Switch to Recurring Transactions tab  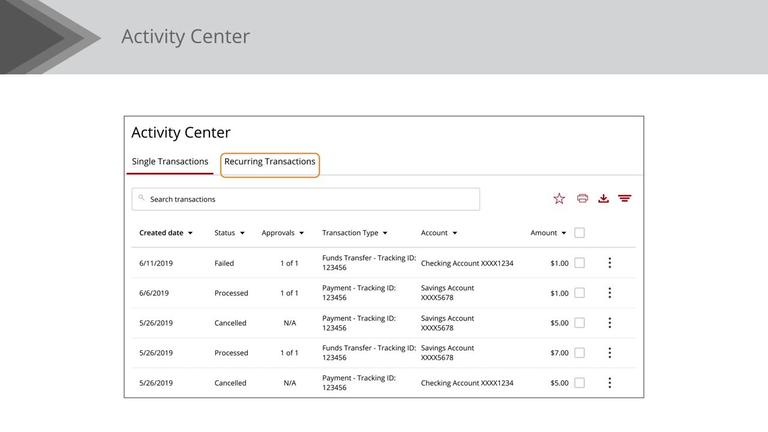pyautogui.click(x=270, y=162)
